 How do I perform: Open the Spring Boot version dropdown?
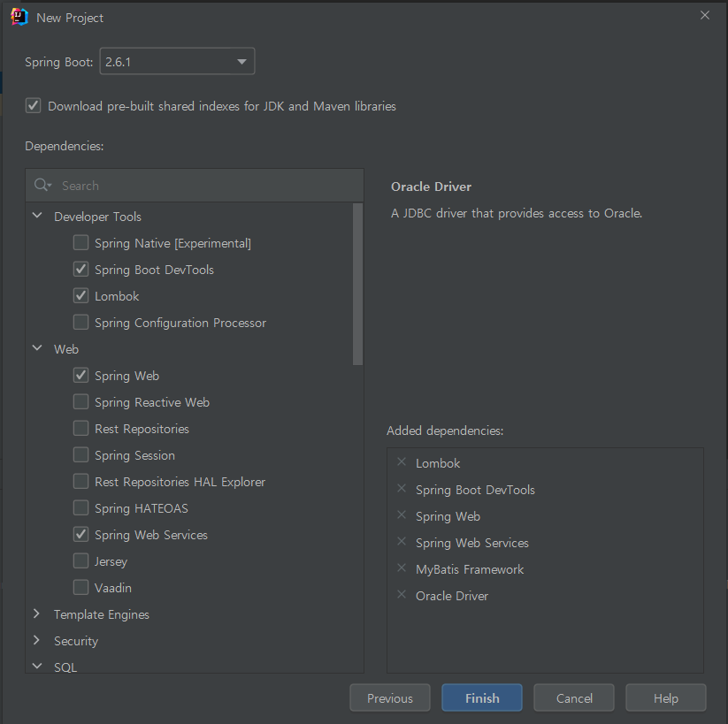click(177, 61)
